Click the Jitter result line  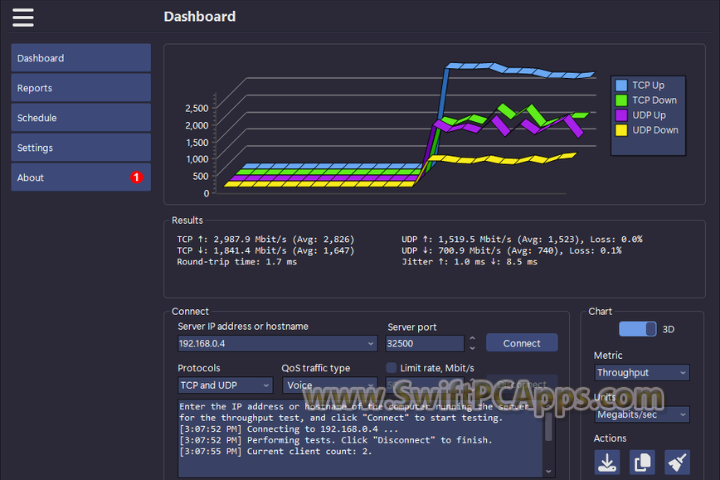point(469,262)
